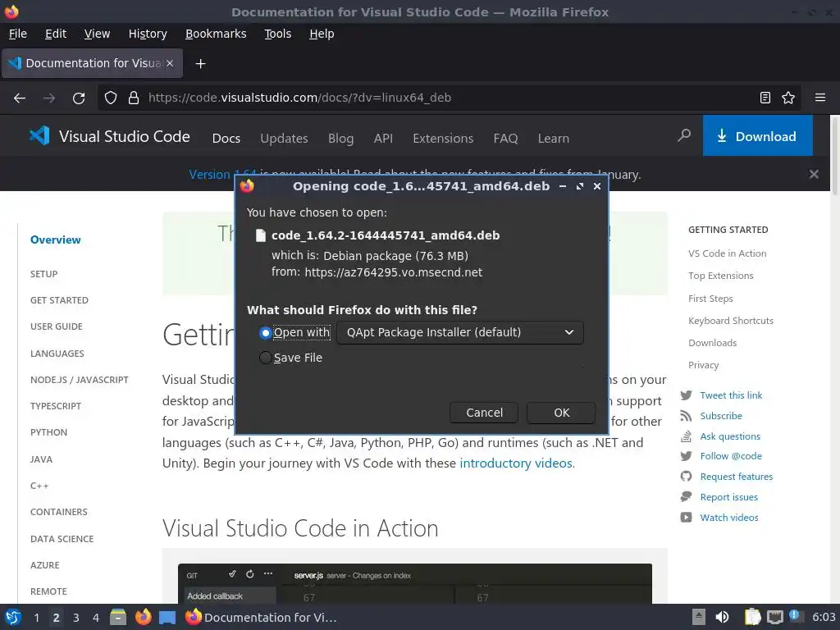Image resolution: width=840 pixels, height=630 pixels.
Task: Focus Firefox window in taskbar
Action: [262, 617]
